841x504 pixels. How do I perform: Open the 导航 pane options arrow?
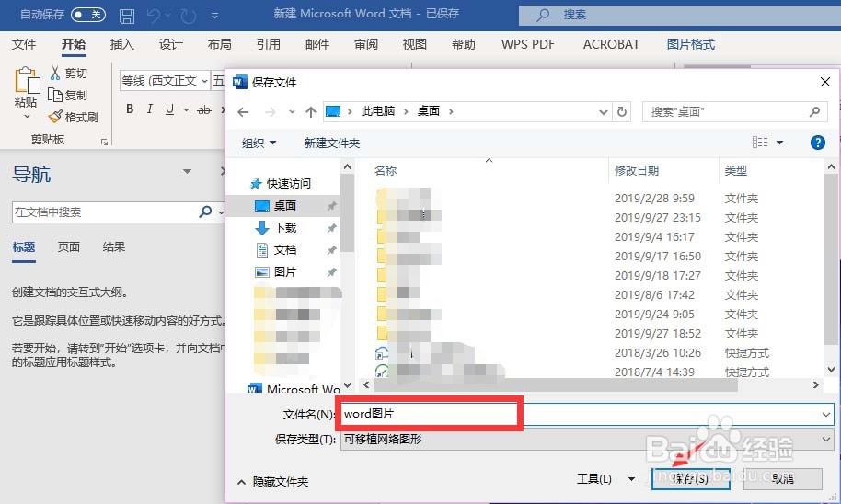coord(187,172)
